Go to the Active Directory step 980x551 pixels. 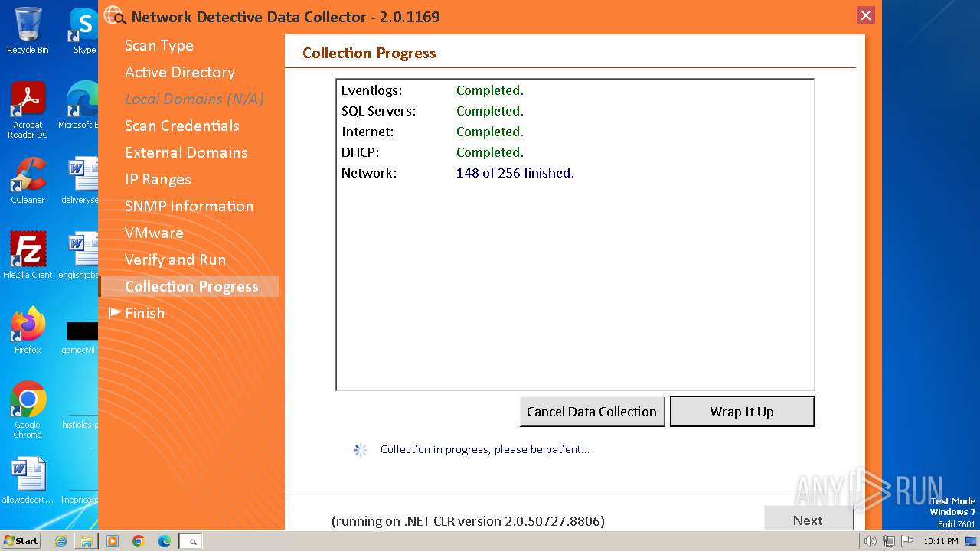click(x=180, y=72)
